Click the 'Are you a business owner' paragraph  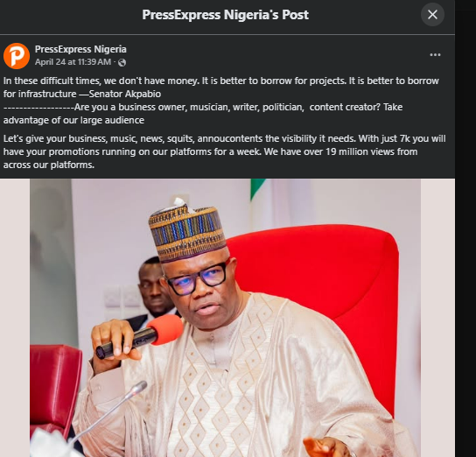(203, 114)
